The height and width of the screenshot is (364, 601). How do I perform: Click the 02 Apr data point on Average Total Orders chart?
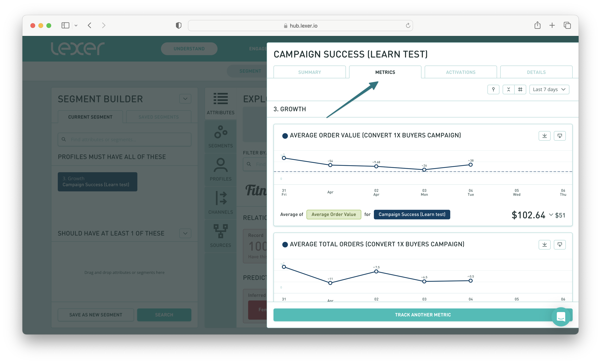click(x=376, y=272)
